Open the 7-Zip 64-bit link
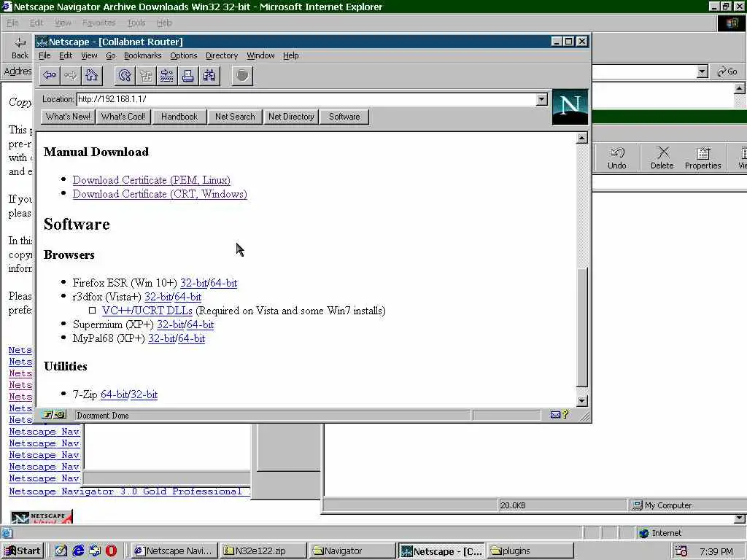Viewport: 747px width, 560px height. tap(115, 394)
